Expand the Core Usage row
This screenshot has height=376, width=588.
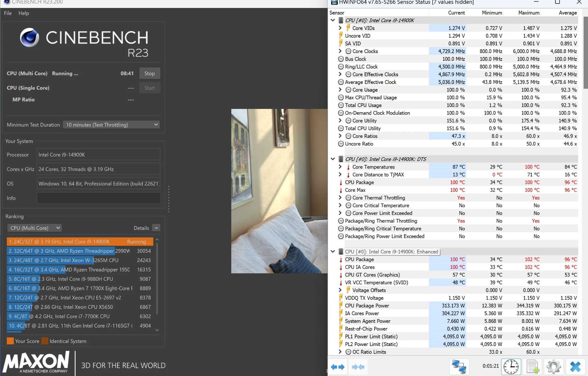(x=340, y=90)
